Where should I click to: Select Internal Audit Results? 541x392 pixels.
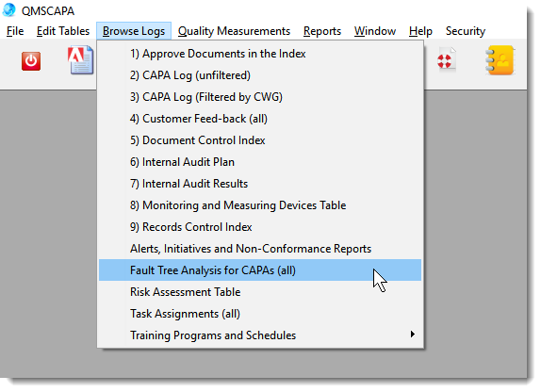pyautogui.click(x=260, y=184)
